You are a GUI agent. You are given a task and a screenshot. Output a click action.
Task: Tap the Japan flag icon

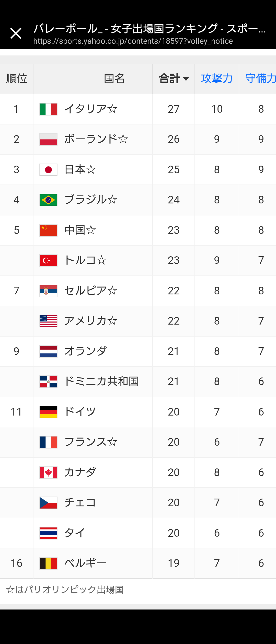tap(48, 170)
